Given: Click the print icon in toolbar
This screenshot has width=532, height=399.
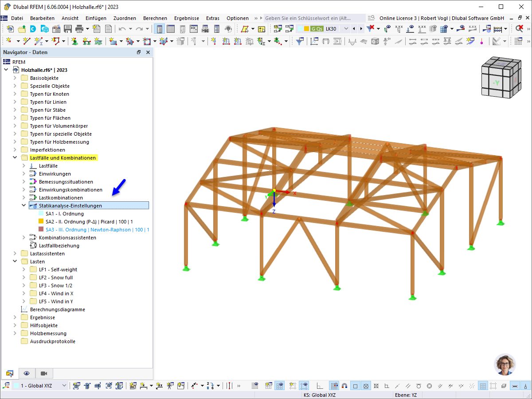Looking at the screenshot, I should pos(79,29).
